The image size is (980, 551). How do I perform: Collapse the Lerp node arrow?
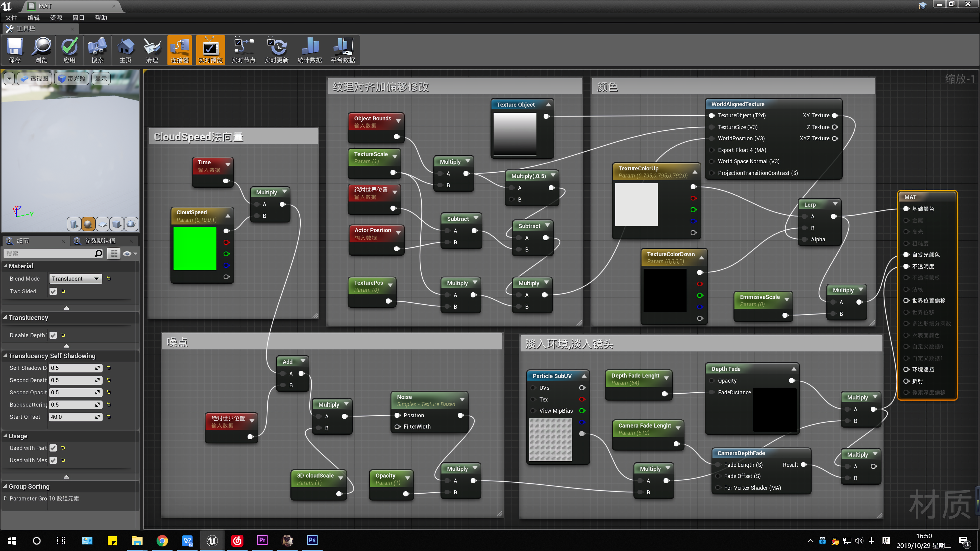point(835,204)
